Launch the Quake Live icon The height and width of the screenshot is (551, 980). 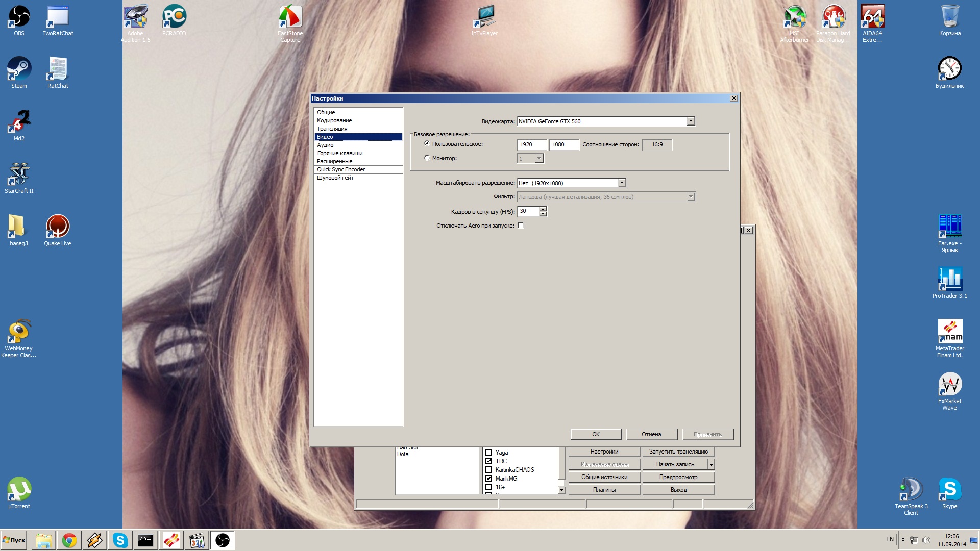(57, 227)
